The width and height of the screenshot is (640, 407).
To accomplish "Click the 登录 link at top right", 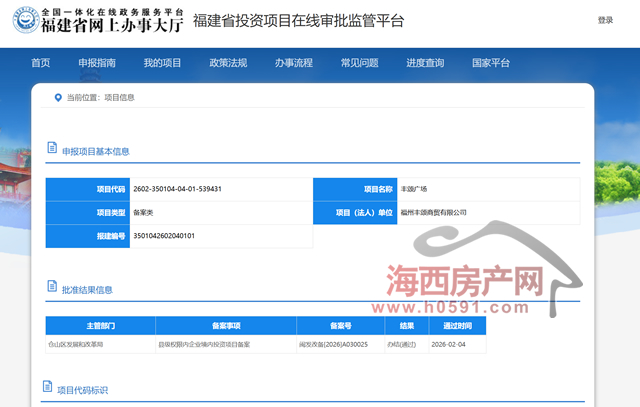I will pyautogui.click(x=605, y=20).
